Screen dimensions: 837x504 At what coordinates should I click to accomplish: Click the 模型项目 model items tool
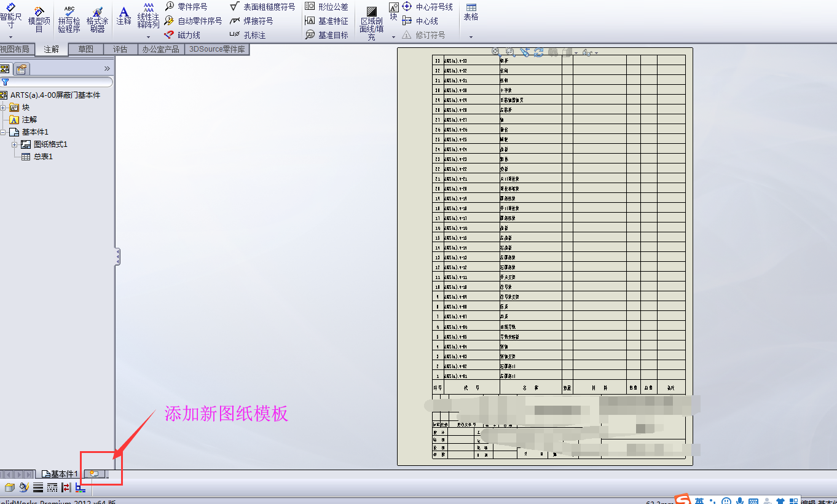[x=39, y=20]
